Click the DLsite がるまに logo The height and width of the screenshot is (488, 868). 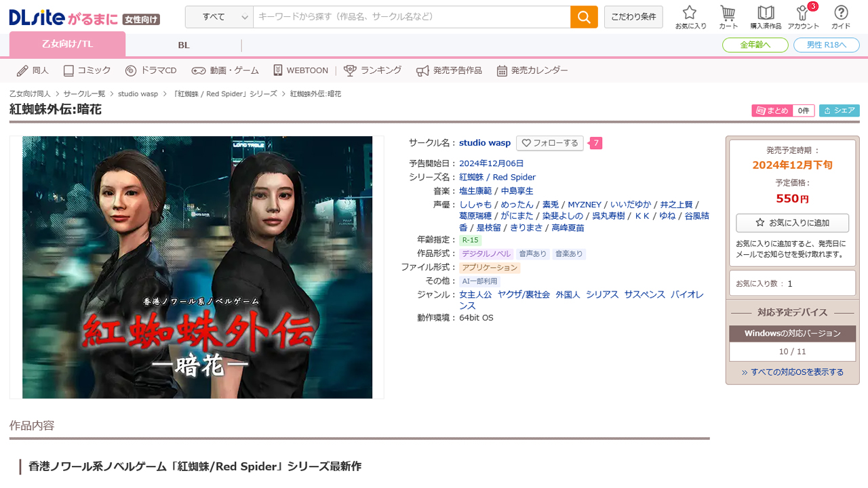84,18
